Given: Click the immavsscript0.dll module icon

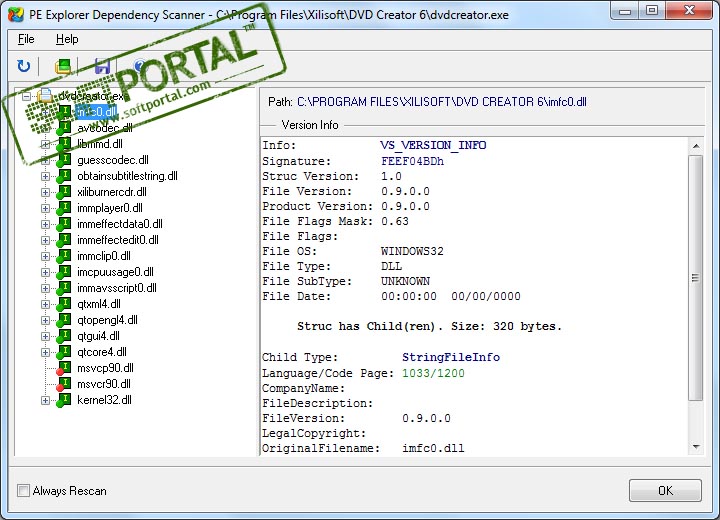Looking at the screenshot, I should tap(63, 288).
